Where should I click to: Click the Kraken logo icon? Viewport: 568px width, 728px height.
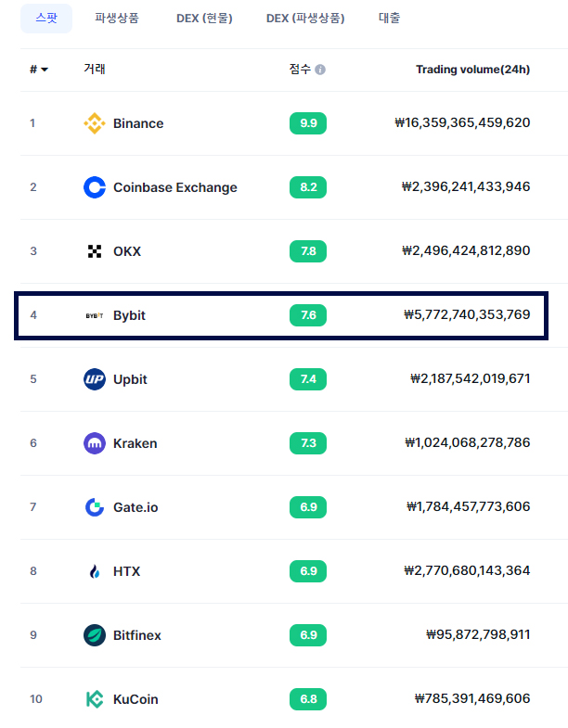click(95, 443)
